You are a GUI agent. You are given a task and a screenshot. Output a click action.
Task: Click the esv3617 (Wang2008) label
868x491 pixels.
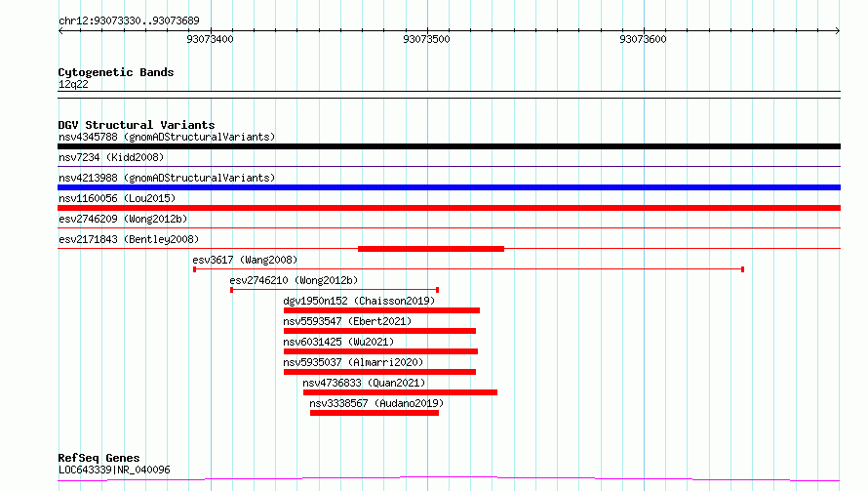[x=245, y=260]
